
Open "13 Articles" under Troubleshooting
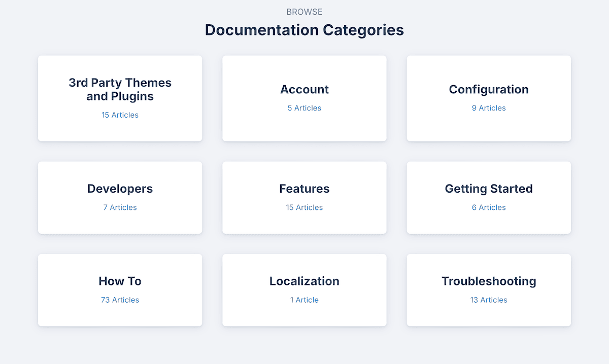[x=489, y=300]
